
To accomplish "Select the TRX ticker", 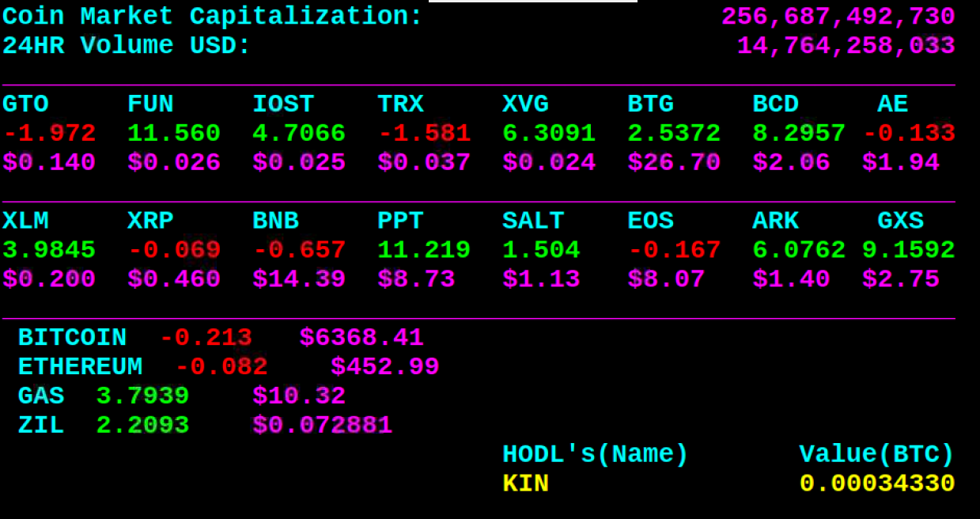I will [400, 103].
